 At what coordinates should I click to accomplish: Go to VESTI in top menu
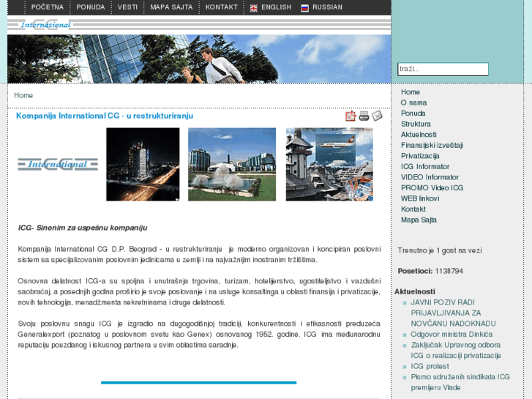click(x=127, y=7)
